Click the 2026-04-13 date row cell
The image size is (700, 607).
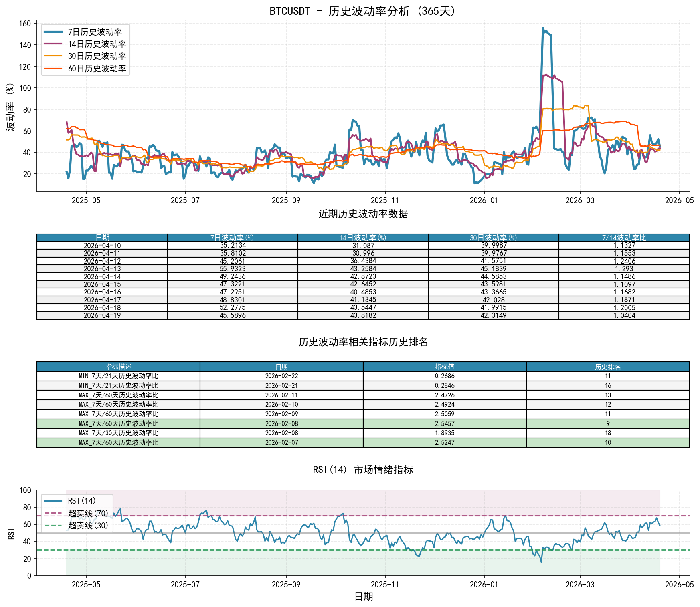click(102, 269)
